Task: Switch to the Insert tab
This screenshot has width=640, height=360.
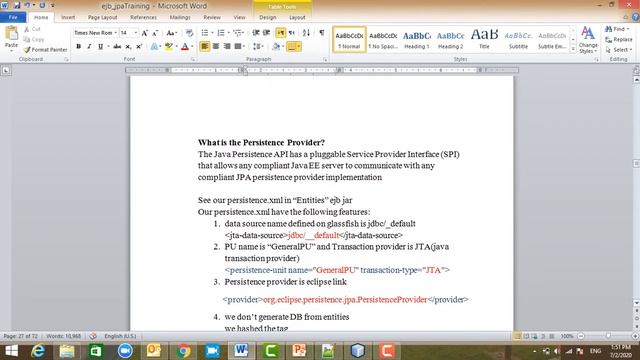Action: (68, 17)
